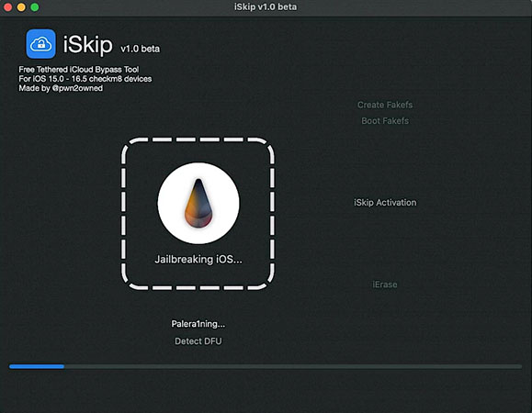Click the Palera1ning... status text

(x=198, y=324)
